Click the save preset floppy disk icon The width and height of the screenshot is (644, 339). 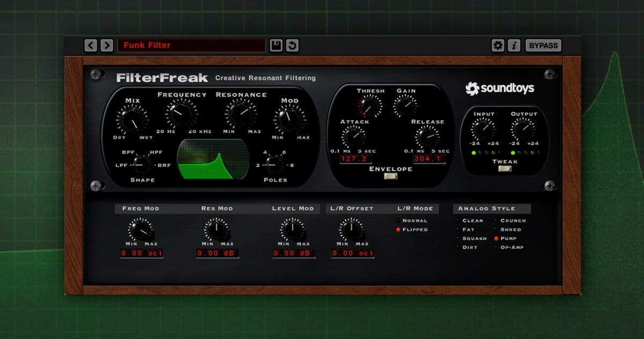(x=275, y=45)
